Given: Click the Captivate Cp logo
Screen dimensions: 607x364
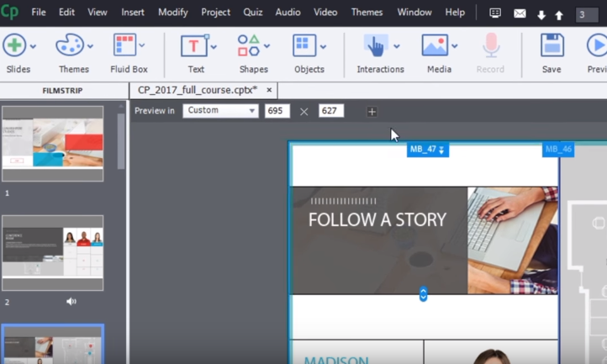Looking at the screenshot, I should (x=9, y=12).
